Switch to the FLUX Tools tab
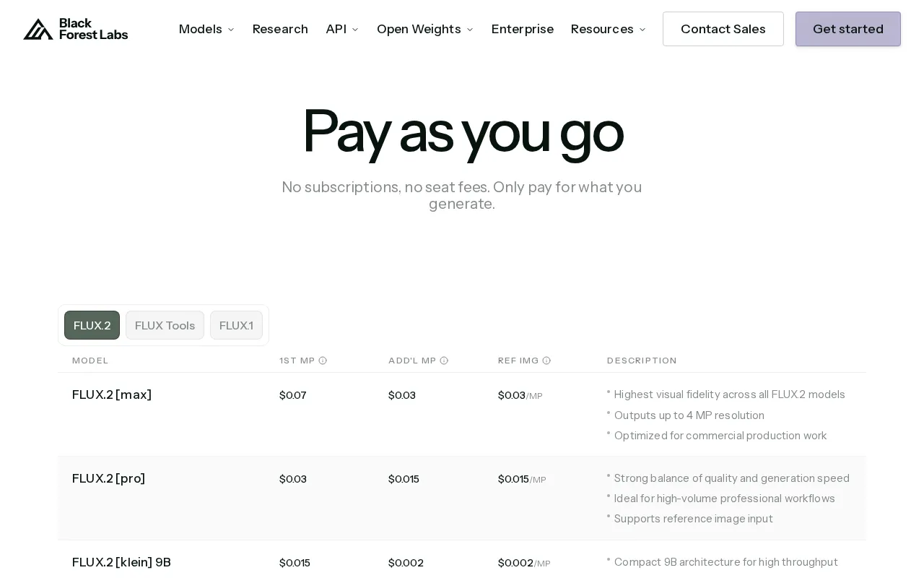This screenshot has height=578, width=924. click(165, 325)
